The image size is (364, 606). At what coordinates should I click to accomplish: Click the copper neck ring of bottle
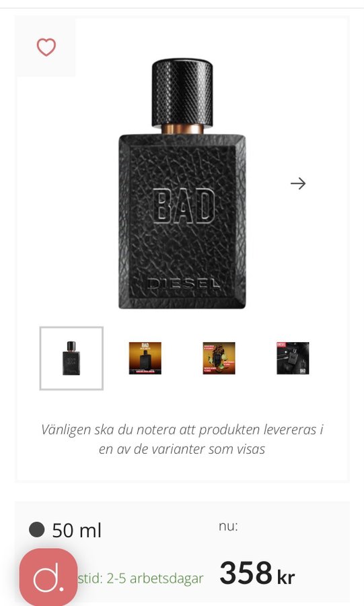click(182, 129)
